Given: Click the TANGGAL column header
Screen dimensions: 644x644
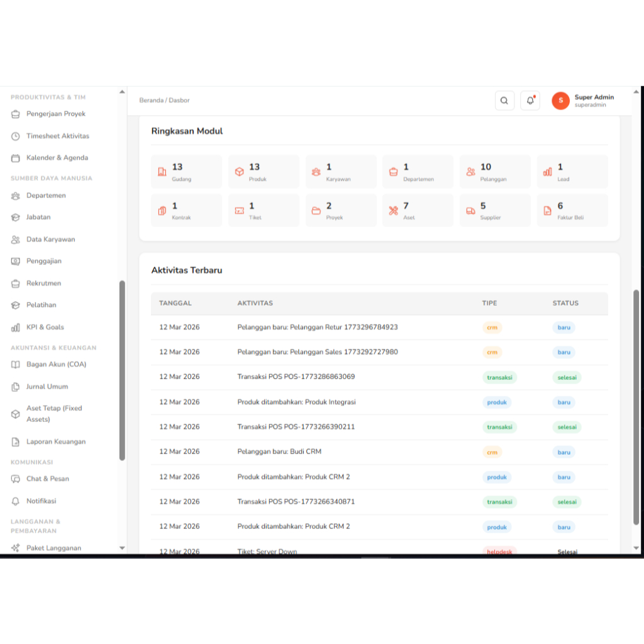Looking at the screenshot, I should [175, 303].
